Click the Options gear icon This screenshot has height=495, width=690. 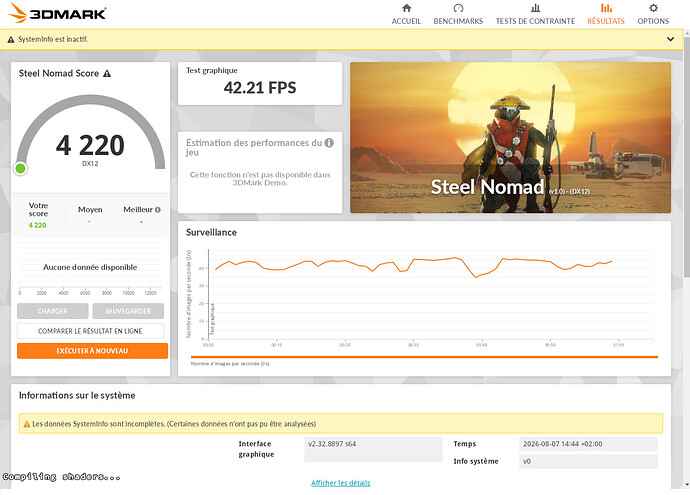pos(653,8)
